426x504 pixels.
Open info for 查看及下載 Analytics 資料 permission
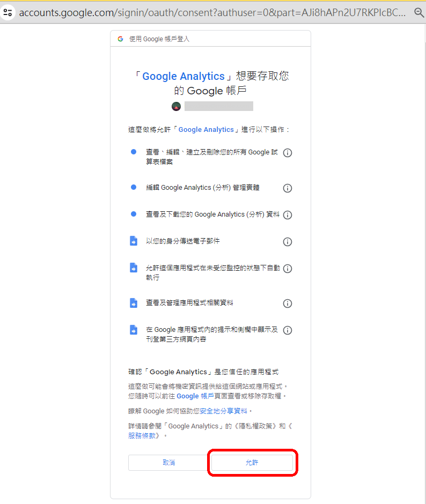[x=288, y=214]
